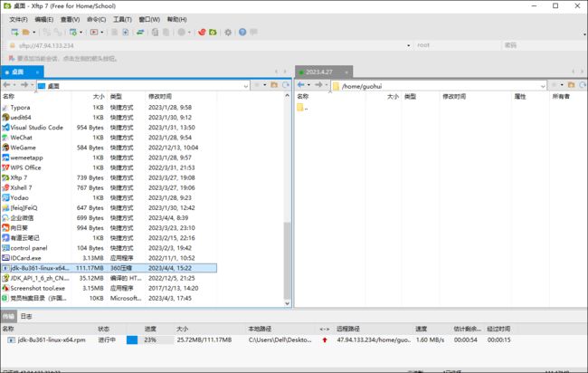Screen dimensions: 588x373
Task: Select jdk-8u361-linux-x64 file in local list
Action: (109, 268)
